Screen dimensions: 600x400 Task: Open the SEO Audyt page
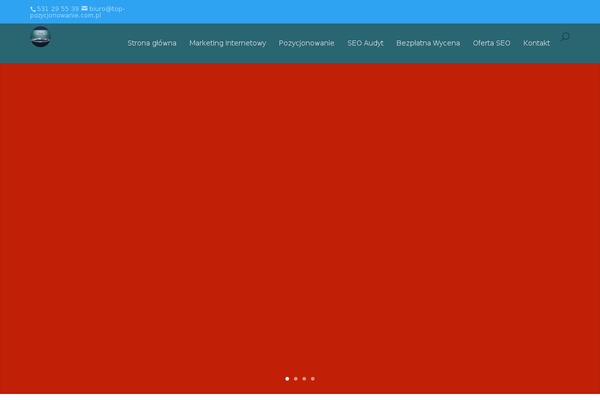(x=365, y=43)
